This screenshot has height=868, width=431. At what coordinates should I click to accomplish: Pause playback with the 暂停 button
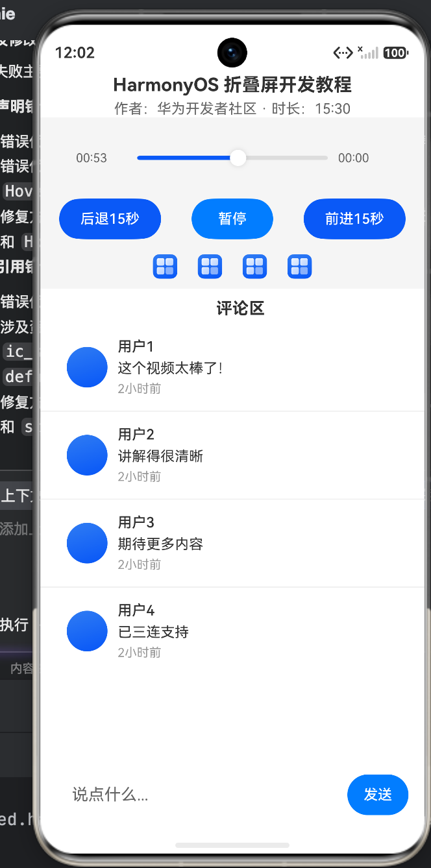coord(232,219)
